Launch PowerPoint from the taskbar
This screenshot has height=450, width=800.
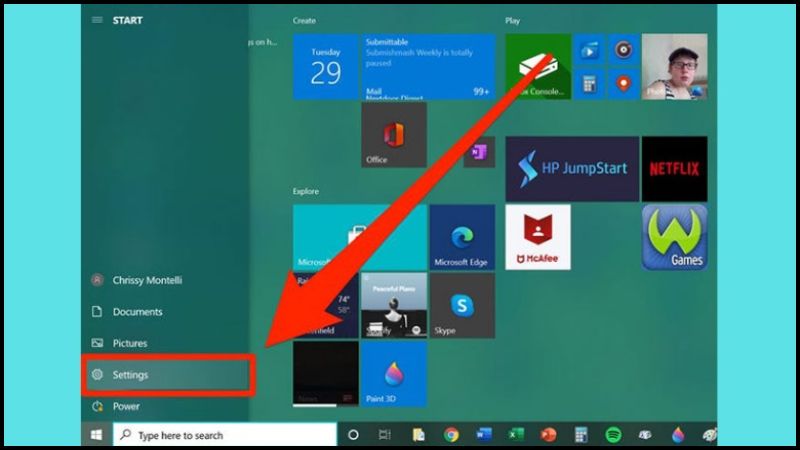pyautogui.click(x=548, y=435)
